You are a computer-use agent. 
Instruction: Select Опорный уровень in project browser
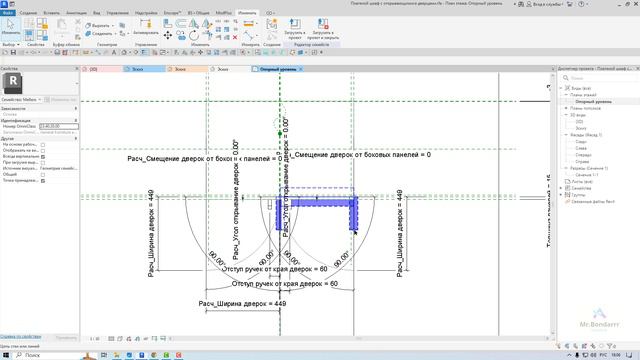tap(593, 102)
